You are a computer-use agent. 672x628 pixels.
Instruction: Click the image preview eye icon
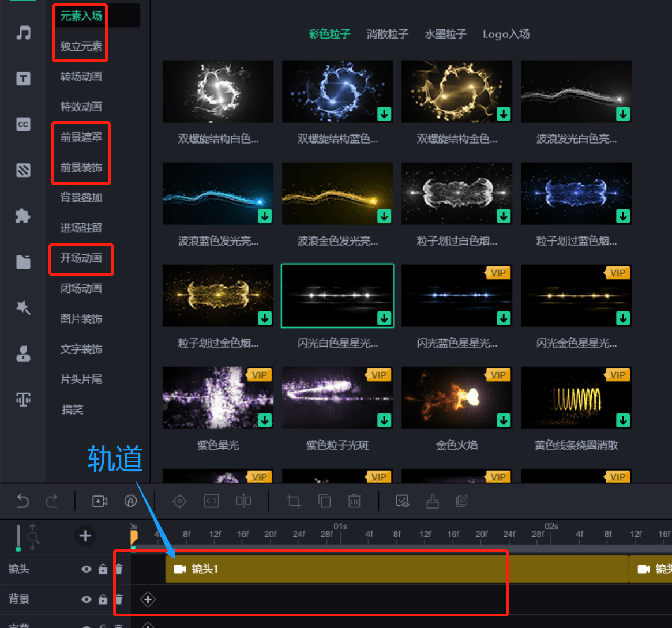(x=403, y=501)
